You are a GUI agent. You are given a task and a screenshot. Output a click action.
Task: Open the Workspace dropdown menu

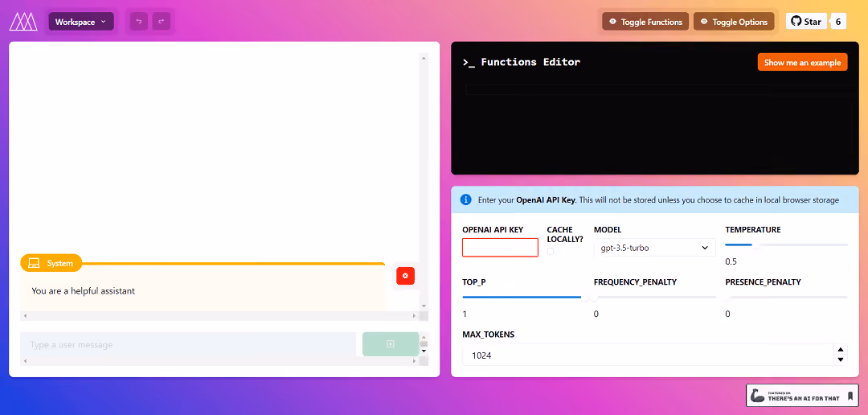coord(81,22)
